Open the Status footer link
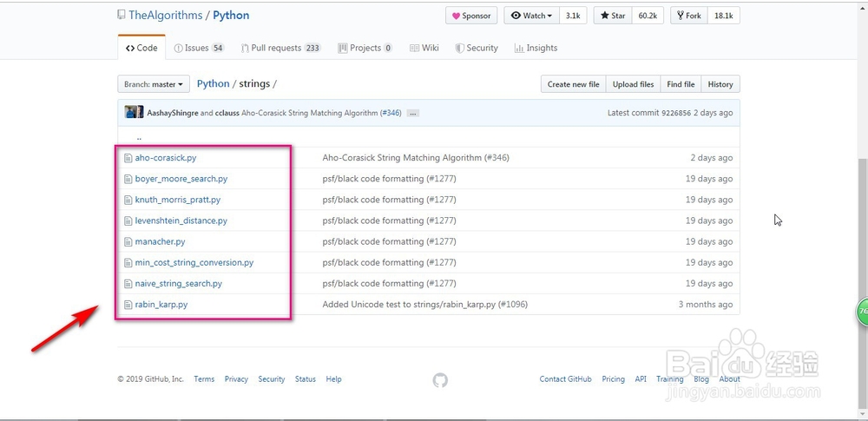 306,379
